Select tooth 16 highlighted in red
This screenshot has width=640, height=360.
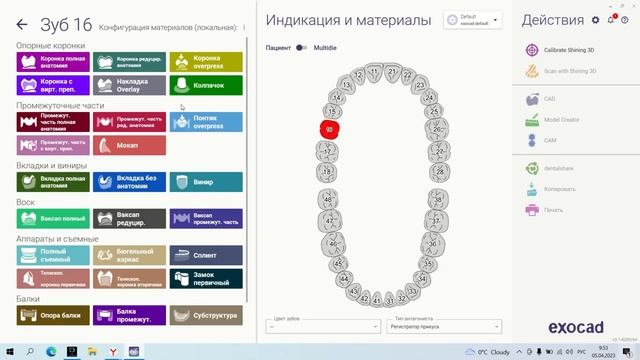coord(329,130)
